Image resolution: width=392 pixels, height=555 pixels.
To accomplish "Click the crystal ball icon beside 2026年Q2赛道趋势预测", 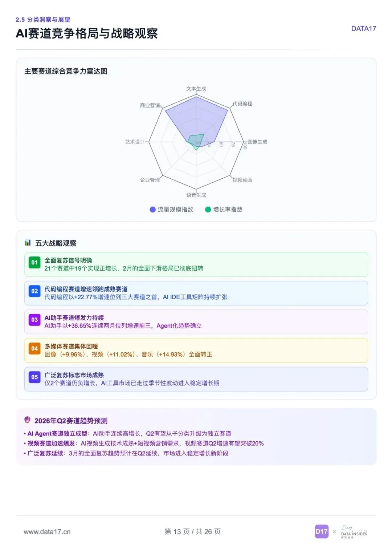I will pyautogui.click(x=27, y=420).
